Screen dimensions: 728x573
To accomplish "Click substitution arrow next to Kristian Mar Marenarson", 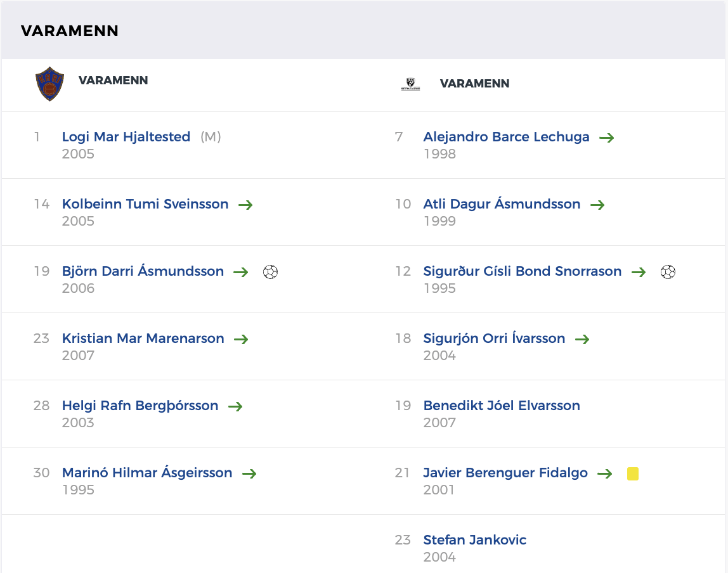I will (241, 339).
